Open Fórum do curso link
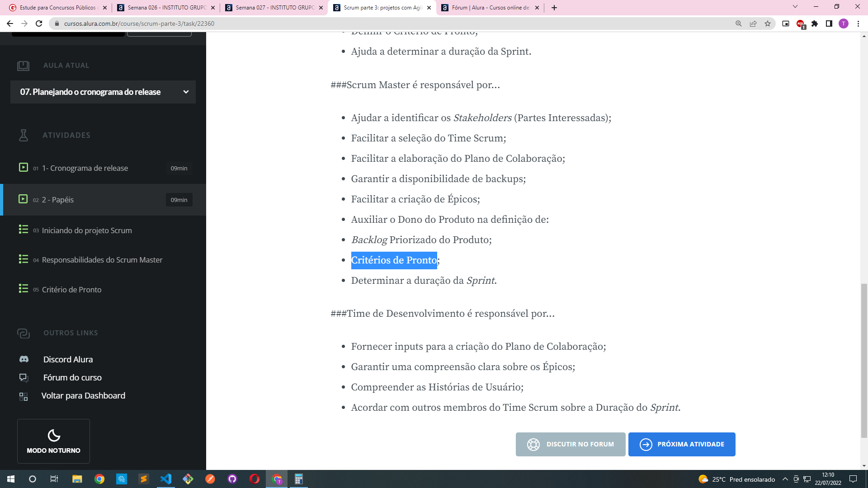Image resolution: width=868 pixels, height=488 pixels. tap(72, 377)
